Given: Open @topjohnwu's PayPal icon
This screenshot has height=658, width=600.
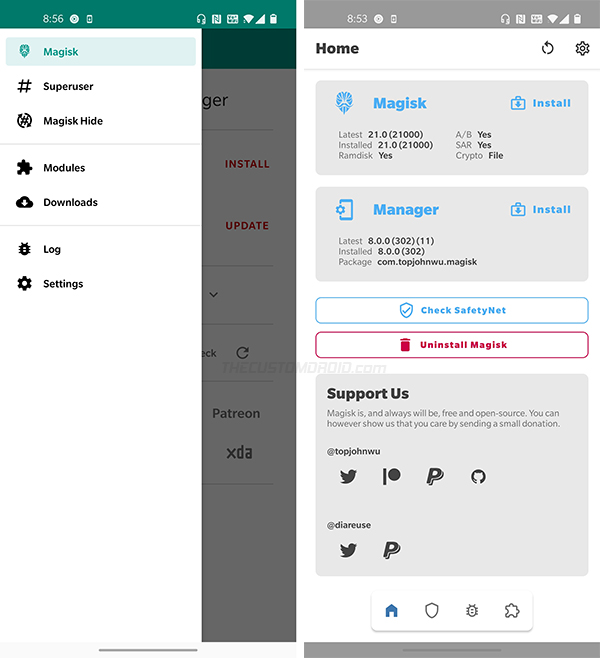Looking at the screenshot, I should (435, 477).
